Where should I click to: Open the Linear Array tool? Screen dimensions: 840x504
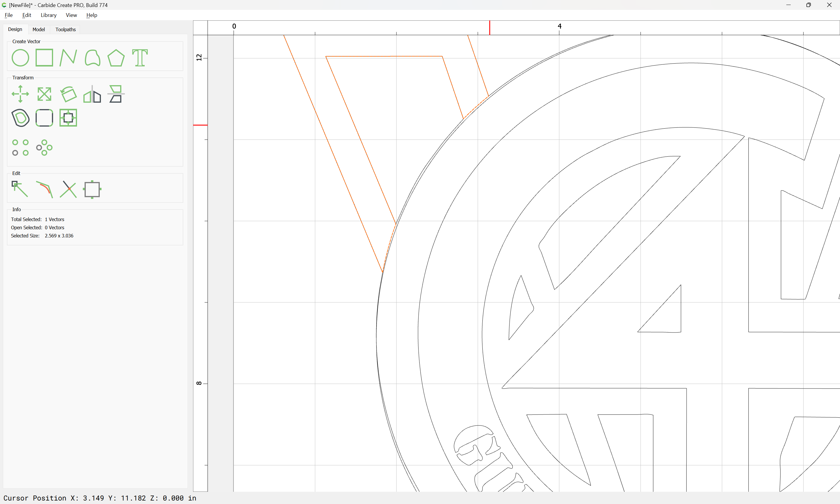(x=20, y=148)
